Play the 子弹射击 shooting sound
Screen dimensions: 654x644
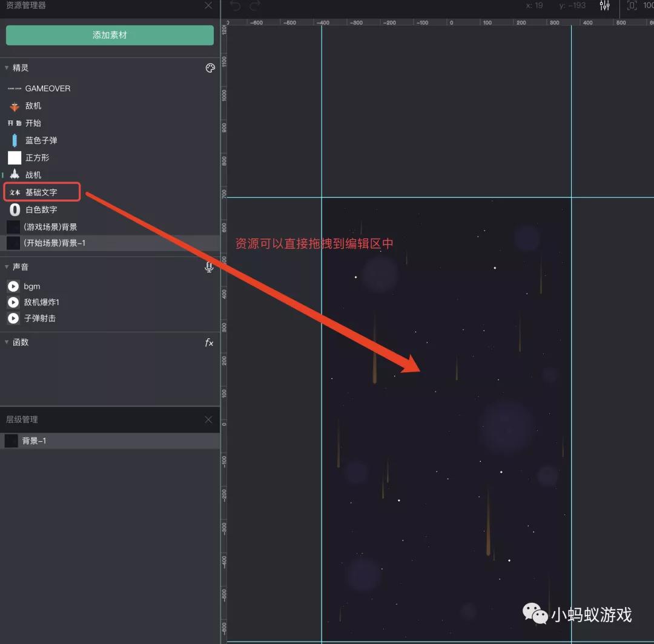(x=13, y=318)
